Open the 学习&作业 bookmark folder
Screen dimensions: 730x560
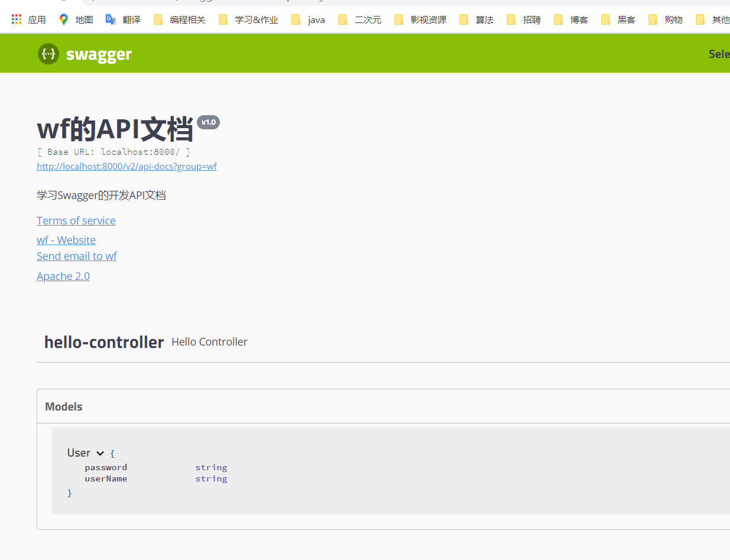[248, 19]
